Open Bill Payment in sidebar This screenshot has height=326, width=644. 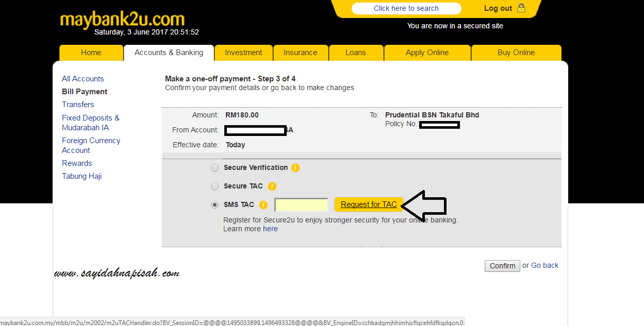tap(85, 92)
